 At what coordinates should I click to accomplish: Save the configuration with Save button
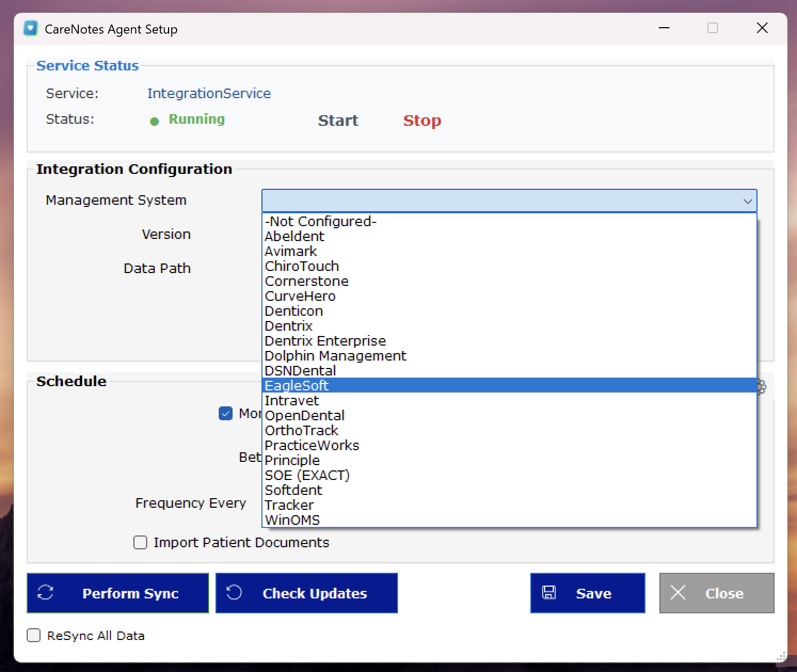pos(588,593)
